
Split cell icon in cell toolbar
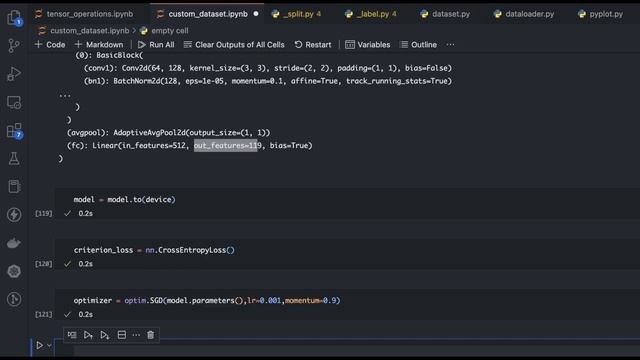[122, 335]
